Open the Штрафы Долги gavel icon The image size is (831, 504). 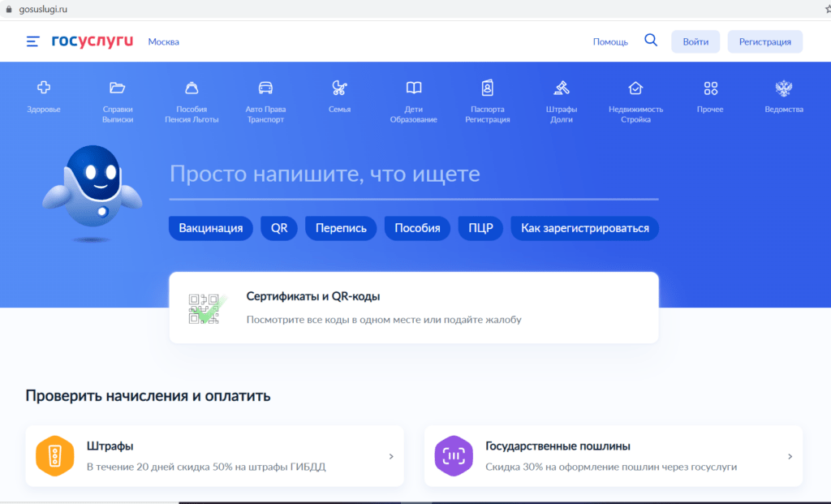[562, 88]
